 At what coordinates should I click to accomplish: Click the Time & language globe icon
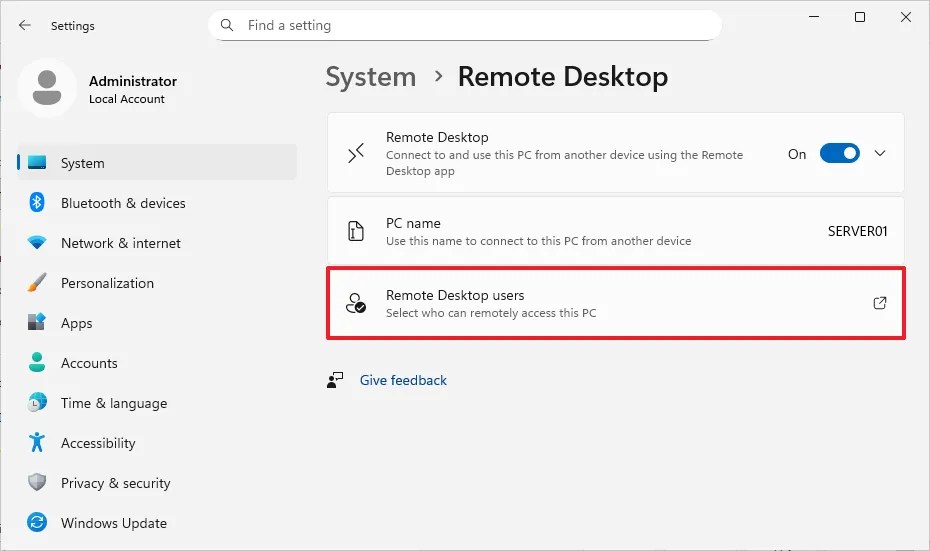37,402
